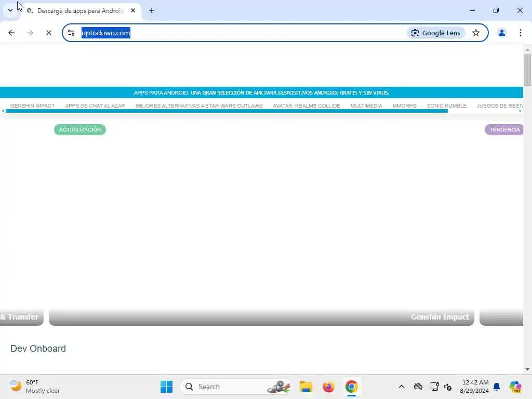The height and width of the screenshot is (399, 532).
Task: Select the Descarga de apps para Android tab
Action: pyautogui.click(x=81, y=11)
